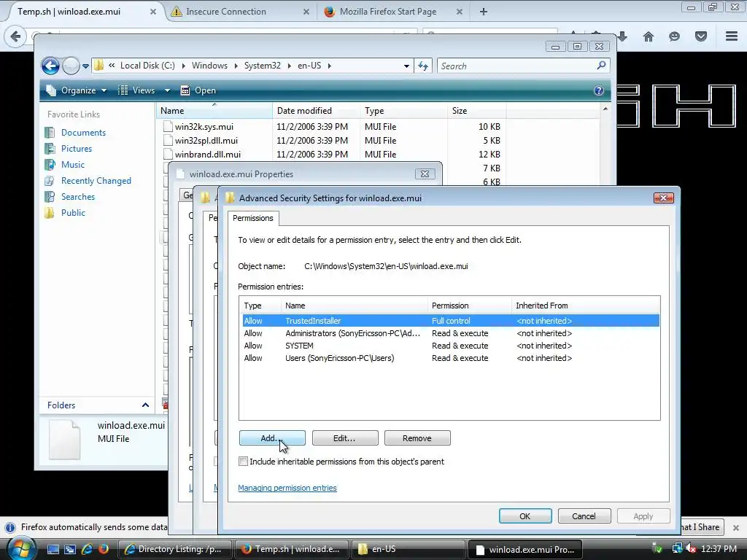Click the Firefox Hello chat icon

(674, 36)
